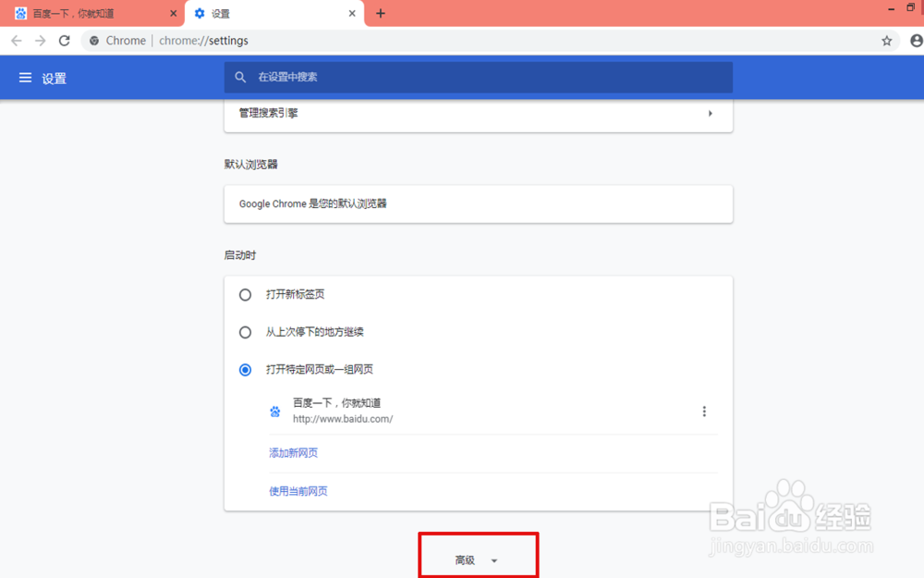Click the forward navigation arrow

click(x=40, y=41)
